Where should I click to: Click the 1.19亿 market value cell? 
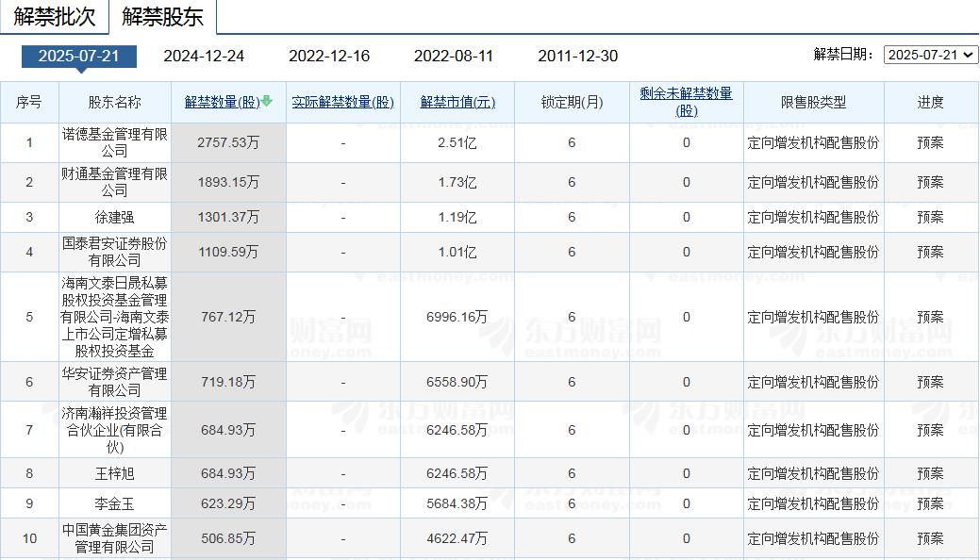coord(457,217)
